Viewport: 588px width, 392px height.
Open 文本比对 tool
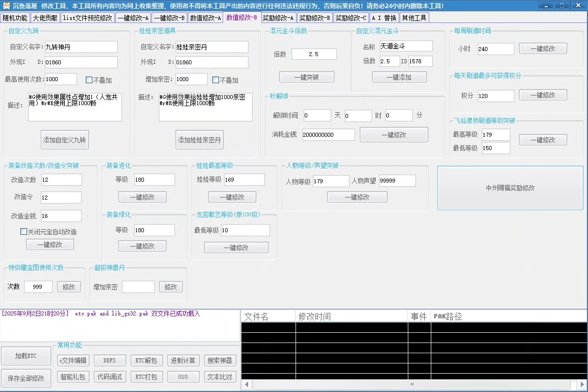(x=220, y=377)
